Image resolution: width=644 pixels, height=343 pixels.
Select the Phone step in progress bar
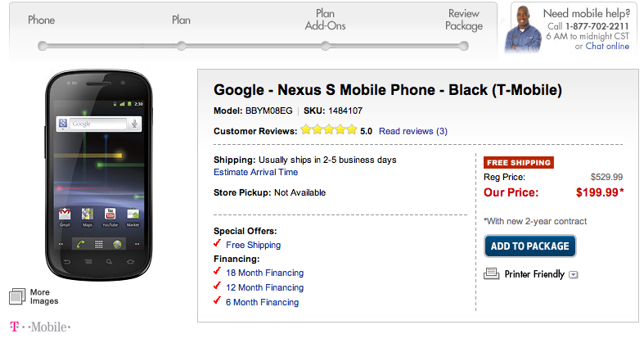coord(41,45)
